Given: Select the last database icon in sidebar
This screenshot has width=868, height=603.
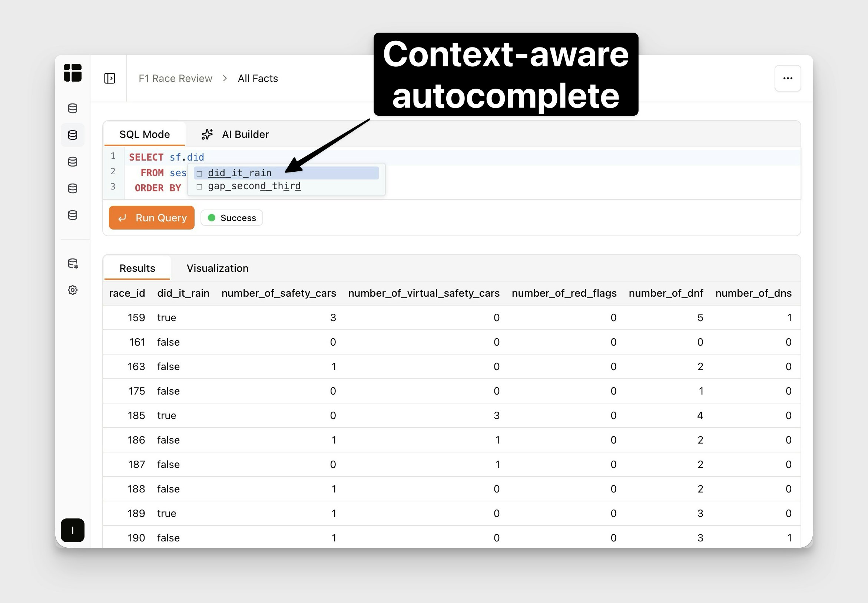Looking at the screenshot, I should [73, 215].
